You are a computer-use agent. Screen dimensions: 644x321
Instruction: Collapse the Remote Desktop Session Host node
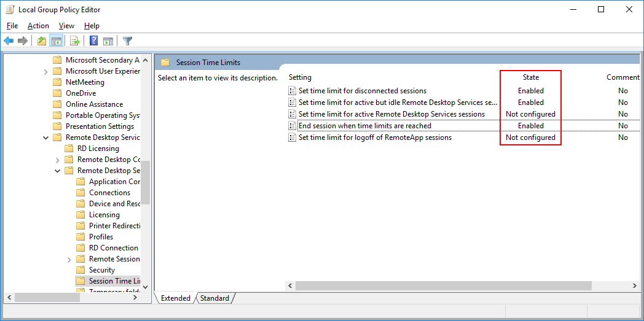click(x=58, y=171)
